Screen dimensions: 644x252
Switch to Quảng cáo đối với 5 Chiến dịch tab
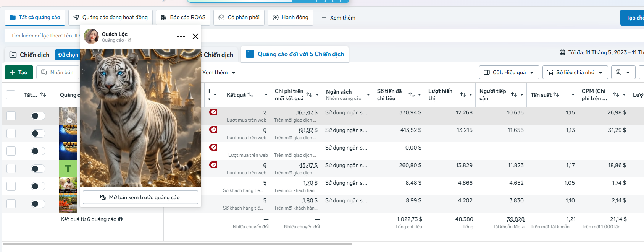tap(295, 54)
